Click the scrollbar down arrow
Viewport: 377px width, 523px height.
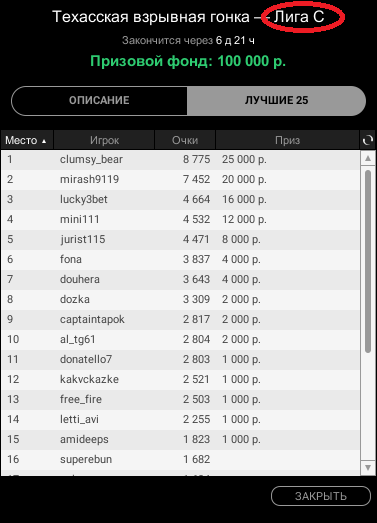coord(368,468)
